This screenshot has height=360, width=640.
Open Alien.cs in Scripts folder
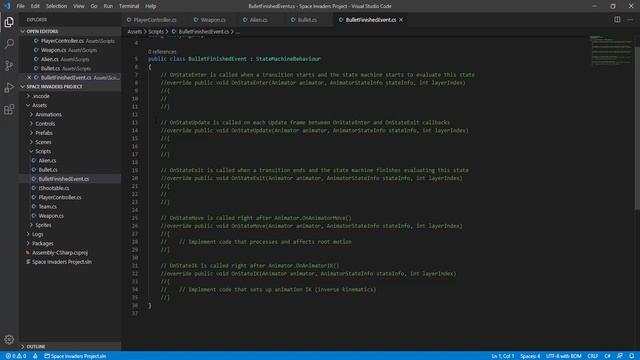(x=70, y=160)
